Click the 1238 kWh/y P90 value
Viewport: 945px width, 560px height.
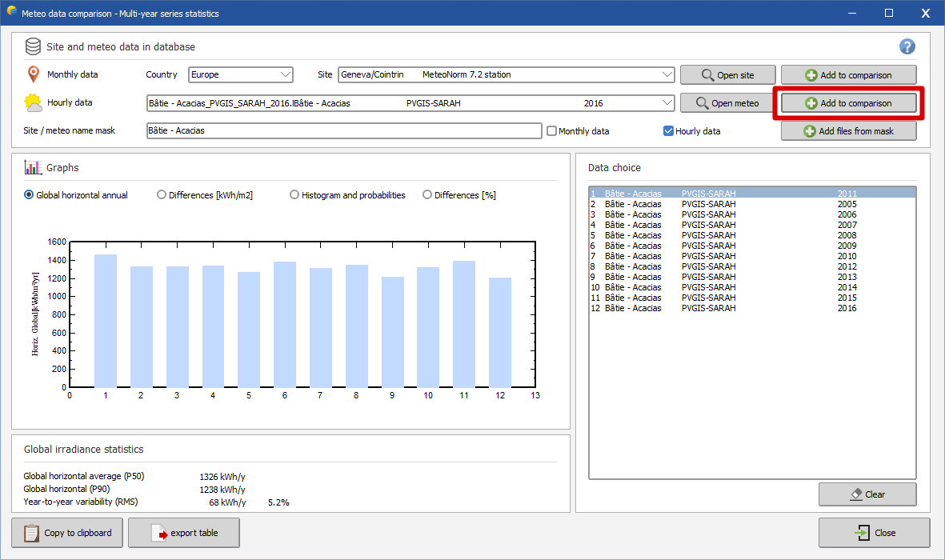coord(222,490)
